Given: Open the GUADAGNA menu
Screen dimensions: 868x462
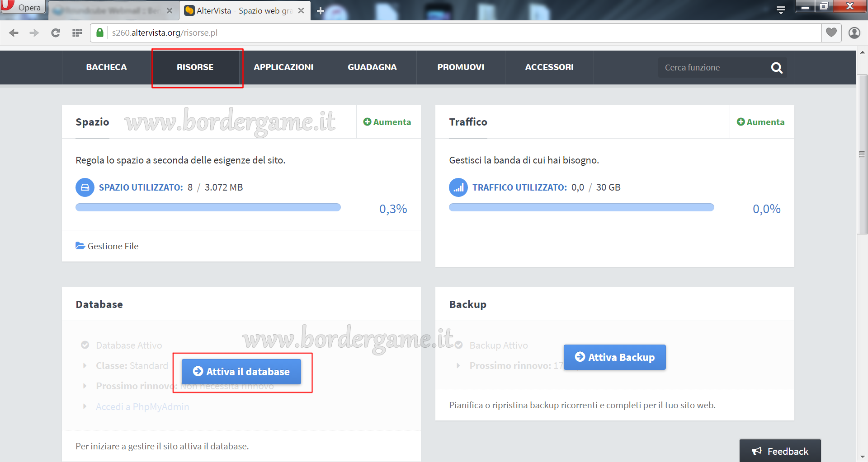Looking at the screenshot, I should point(372,67).
